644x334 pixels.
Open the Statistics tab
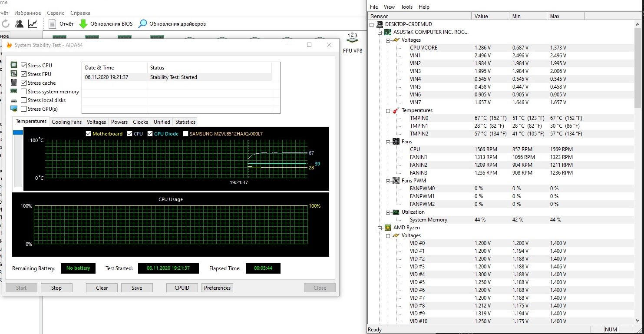click(185, 122)
